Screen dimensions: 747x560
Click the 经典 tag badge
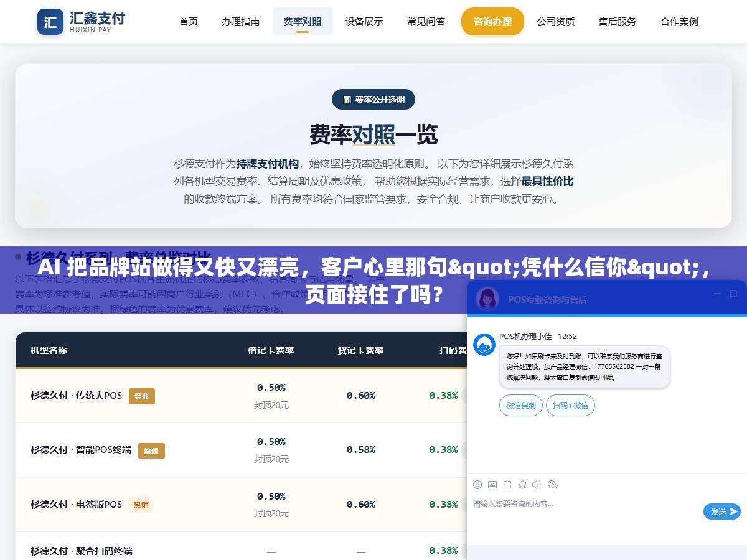coord(142,396)
